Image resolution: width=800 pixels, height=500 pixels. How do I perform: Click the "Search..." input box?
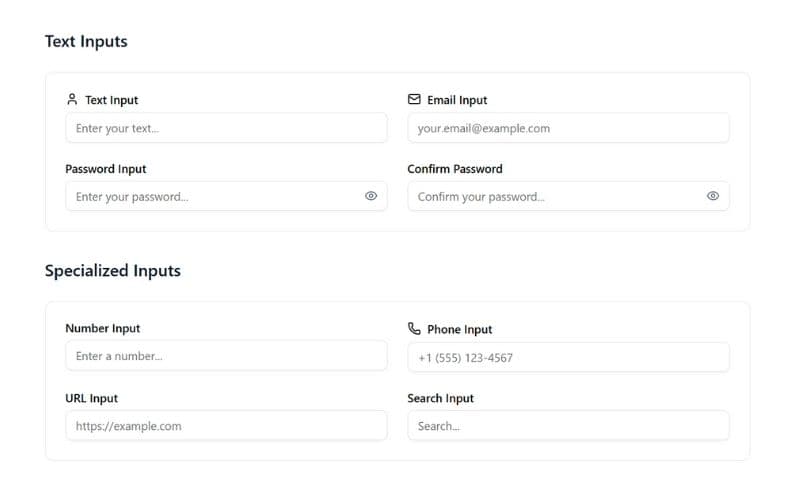tap(568, 426)
